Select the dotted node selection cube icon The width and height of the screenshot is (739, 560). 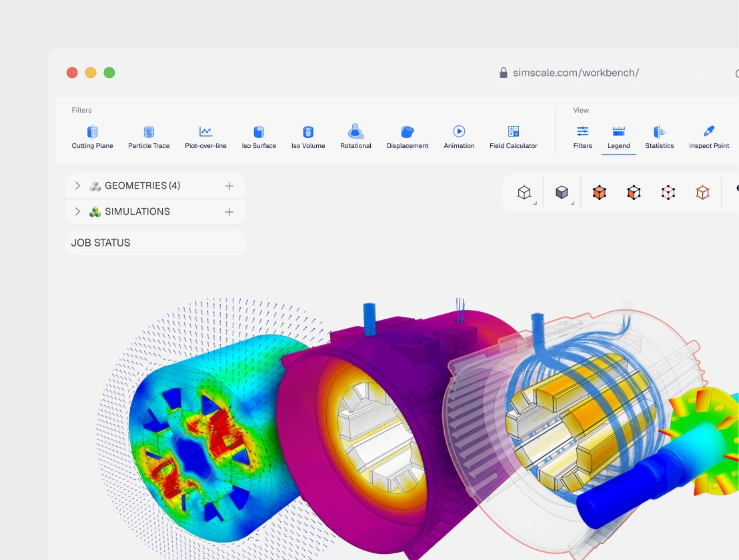(668, 193)
